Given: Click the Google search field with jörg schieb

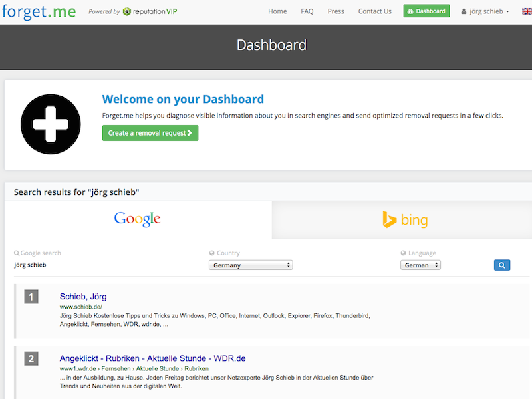Looking at the screenshot, I should 30,265.
